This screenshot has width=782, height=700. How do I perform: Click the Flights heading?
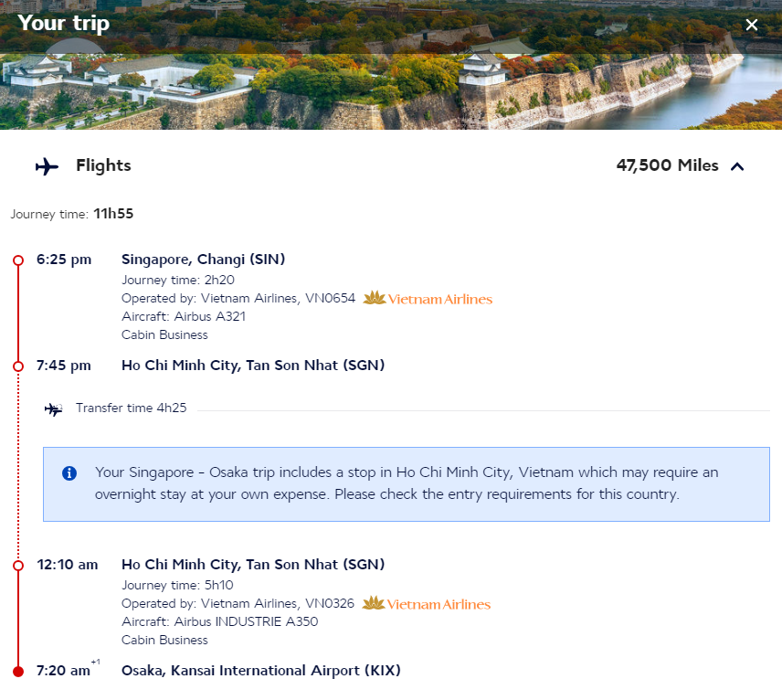(x=103, y=165)
